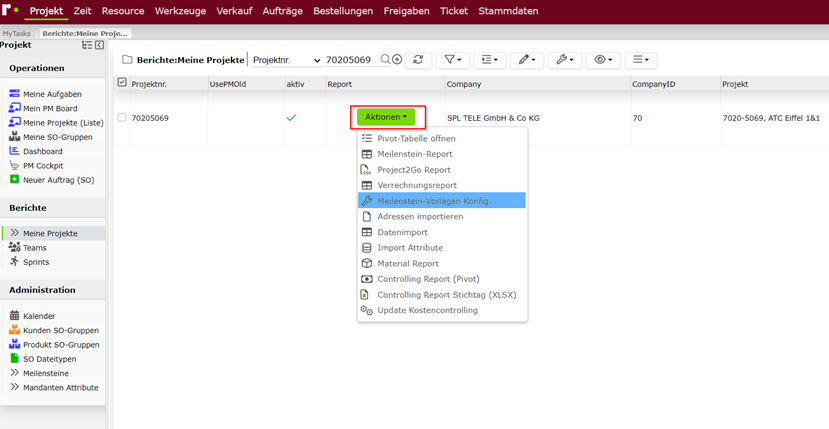The width and height of the screenshot is (829, 429).
Task: Tick the checkbox for row 70205069
Action: pos(122,117)
